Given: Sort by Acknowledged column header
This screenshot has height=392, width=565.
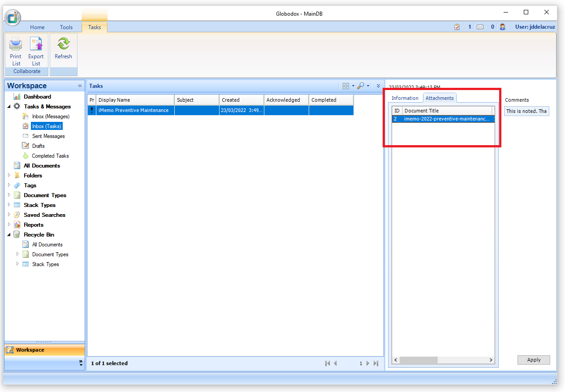Looking at the screenshot, I should (x=286, y=100).
